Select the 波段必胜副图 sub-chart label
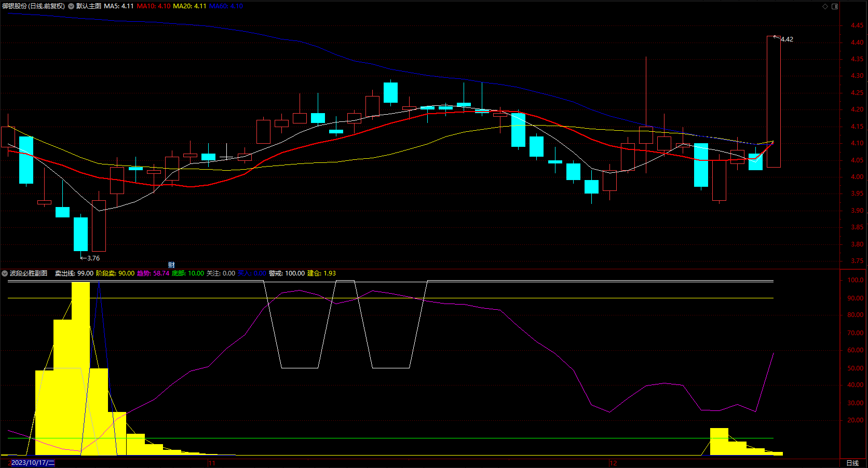The width and height of the screenshot is (868, 468). pyautogui.click(x=29, y=273)
